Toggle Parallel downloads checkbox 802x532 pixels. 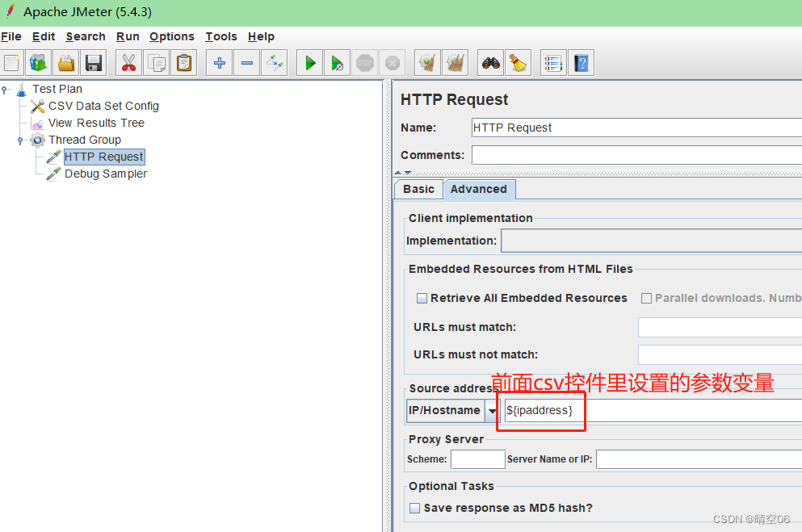646,298
